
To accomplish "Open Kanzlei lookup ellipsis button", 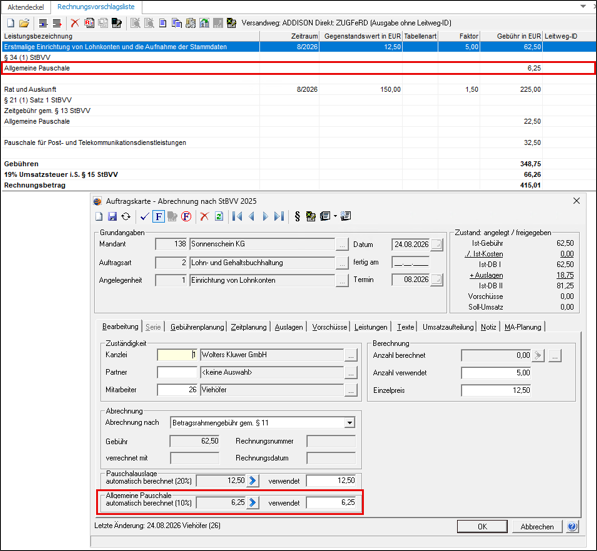I will (x=351, y=355).
